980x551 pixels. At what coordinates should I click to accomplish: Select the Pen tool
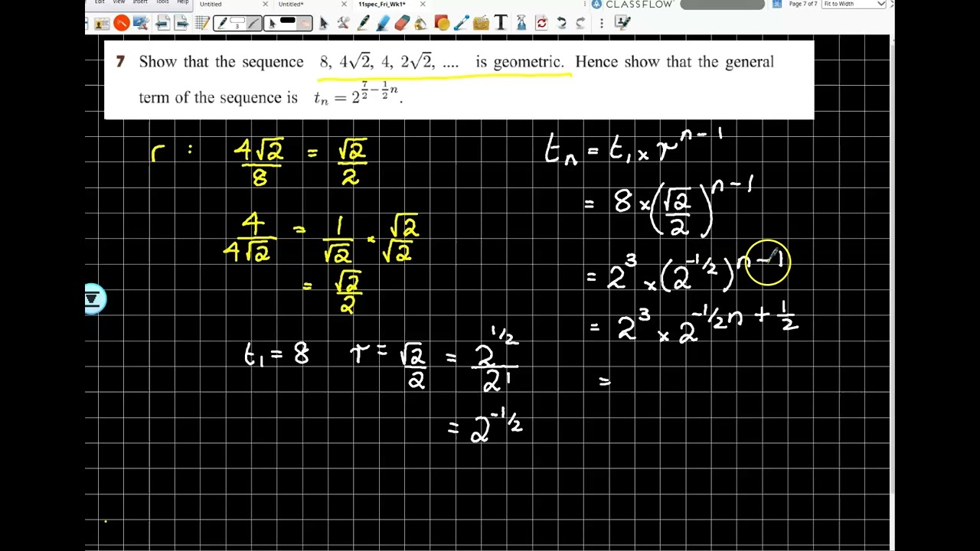(363, 24)
